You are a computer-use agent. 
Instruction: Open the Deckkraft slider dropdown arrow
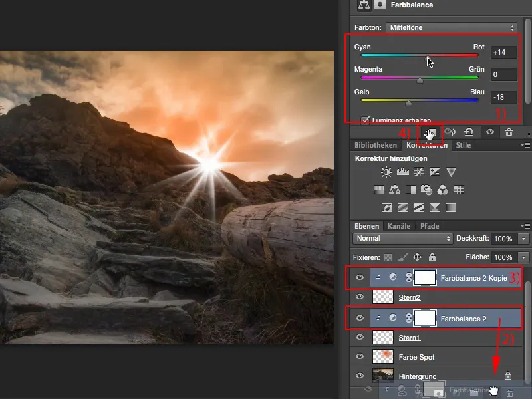[523, 239]
